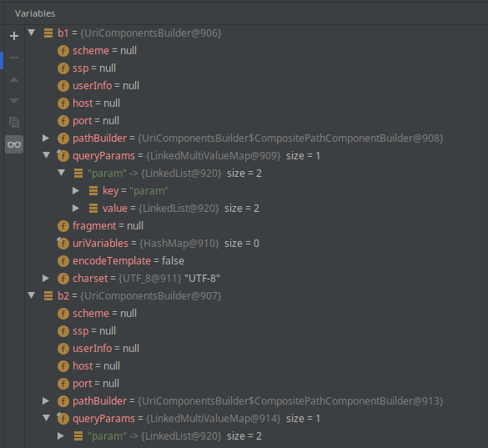
Task: Collapse the b2 variable node
Action: 31,295
